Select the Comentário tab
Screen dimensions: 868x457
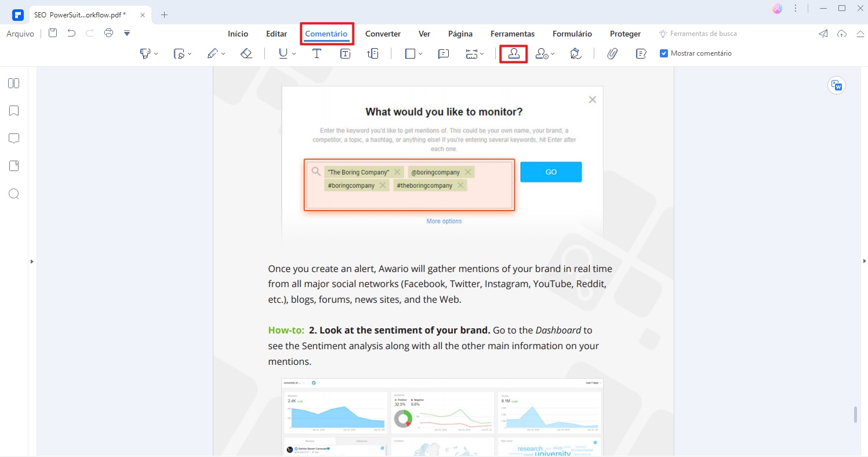326,34
